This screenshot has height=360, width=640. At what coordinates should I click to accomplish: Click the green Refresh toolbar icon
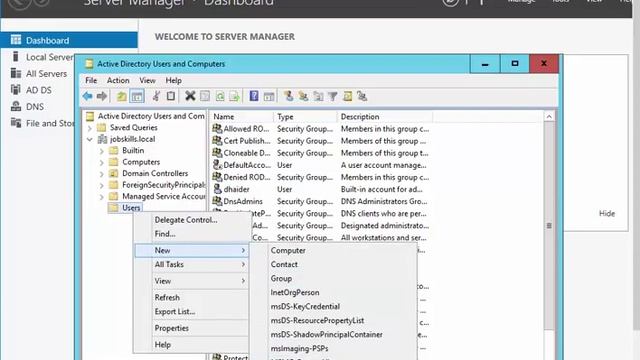coord(220,96)
